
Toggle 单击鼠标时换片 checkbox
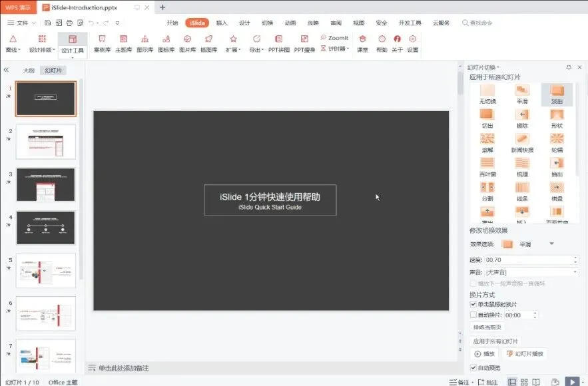click(x=473, y=304)
